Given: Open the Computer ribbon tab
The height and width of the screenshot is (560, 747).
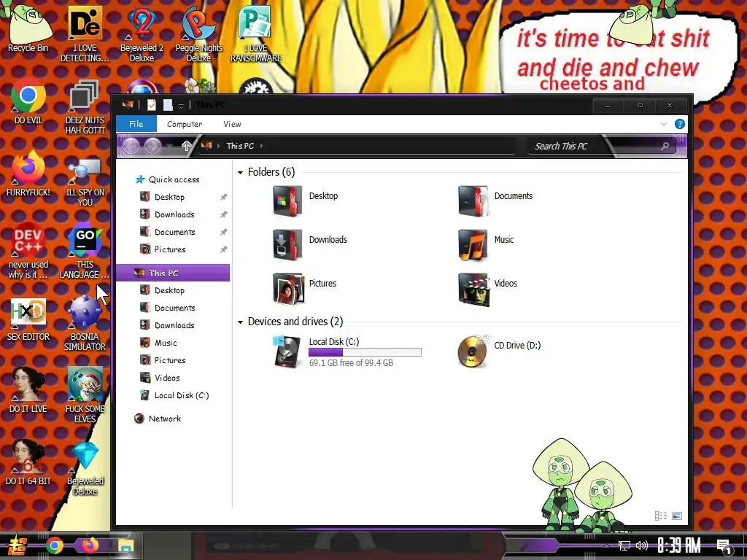Looking at the screenshot, I should coord(185,124).
